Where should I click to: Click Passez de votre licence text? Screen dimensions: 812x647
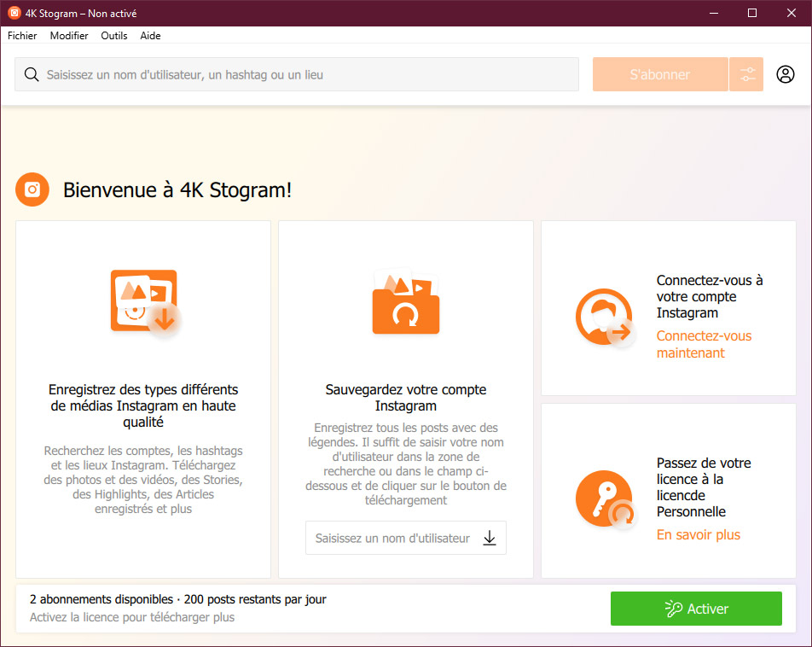[704, 487]
